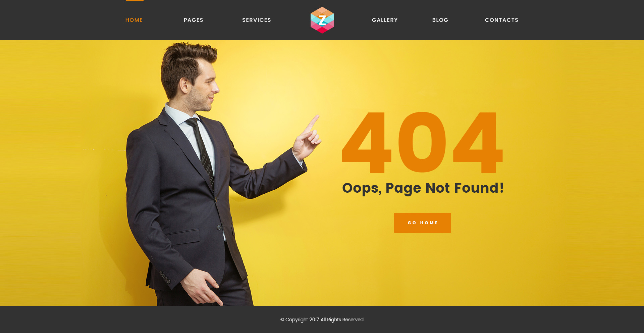Click the first 4 digit in 404
This screenshot has width=644, height=333.
click(367, 142)
